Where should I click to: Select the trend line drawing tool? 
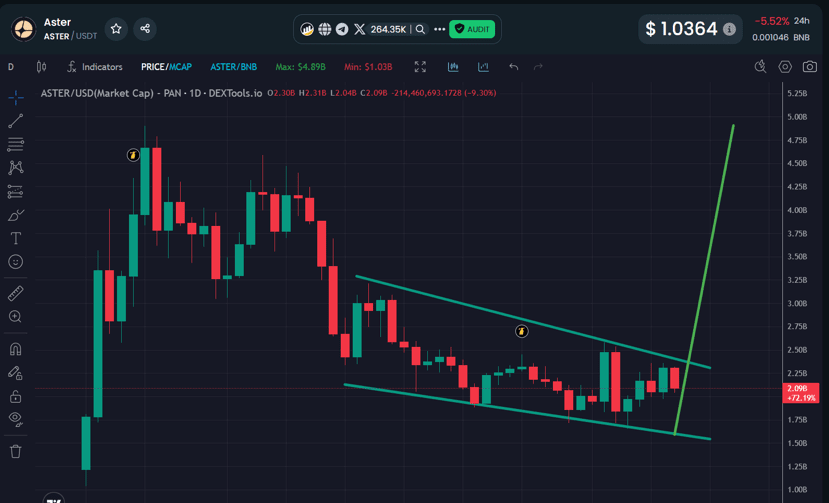coord(16,121)
